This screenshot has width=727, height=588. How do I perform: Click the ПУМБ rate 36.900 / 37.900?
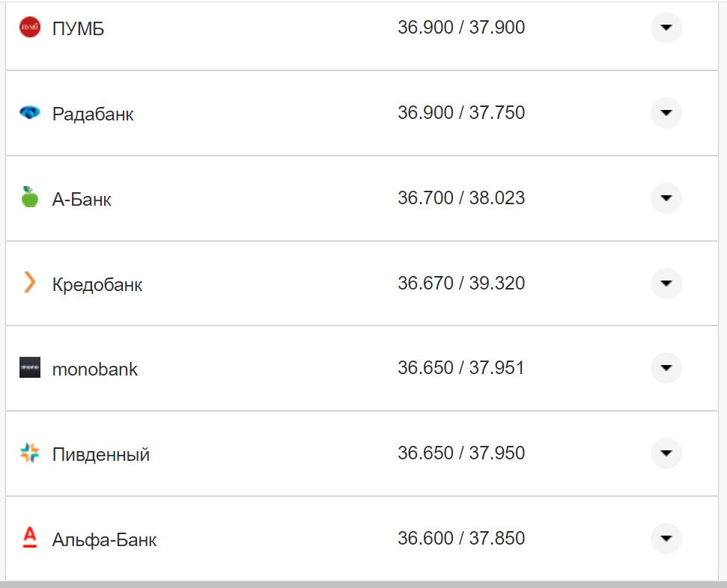pyautogui.click(x=461, y=28)
